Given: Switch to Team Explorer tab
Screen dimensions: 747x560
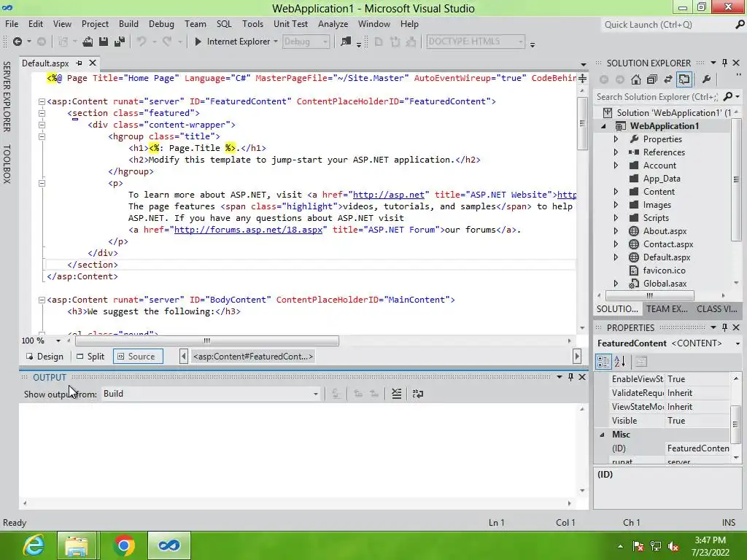Looking at the screenshot, I should pos(667,309).
